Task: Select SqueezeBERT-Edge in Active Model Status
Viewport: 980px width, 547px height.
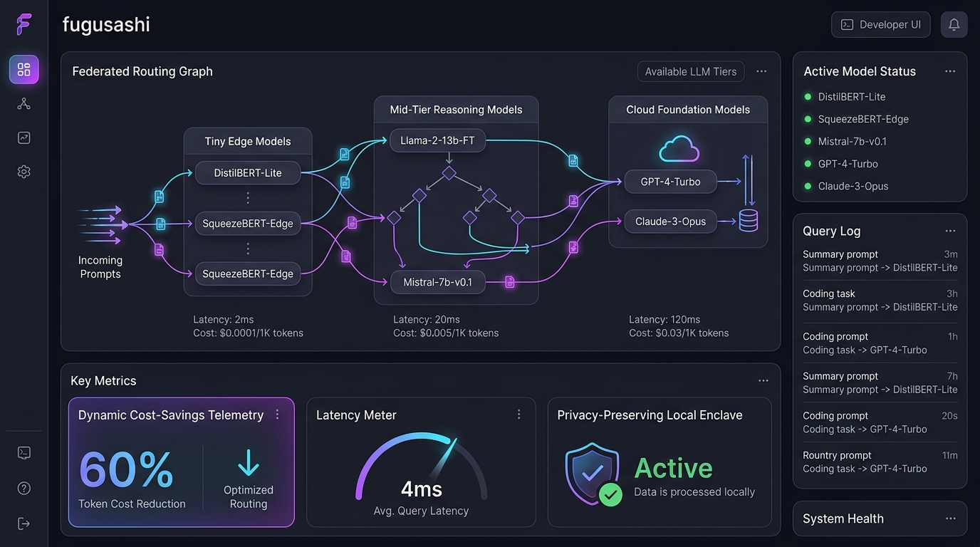Action: (x=863, y=119)
